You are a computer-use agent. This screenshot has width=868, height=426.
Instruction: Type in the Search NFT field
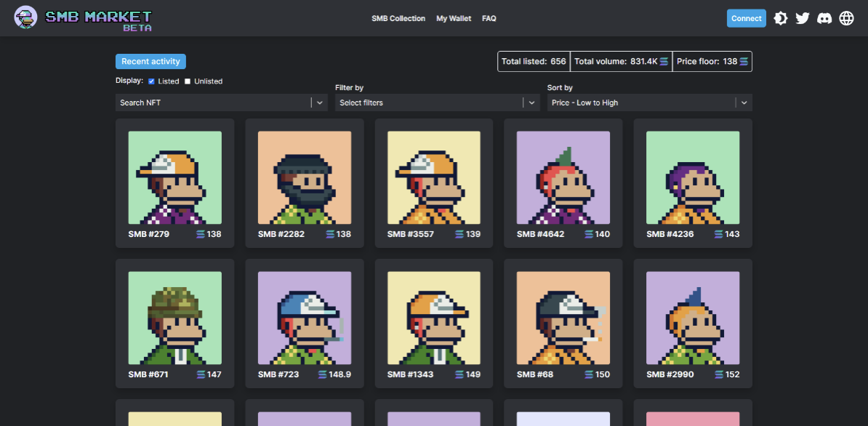click(x=213, y=103)
